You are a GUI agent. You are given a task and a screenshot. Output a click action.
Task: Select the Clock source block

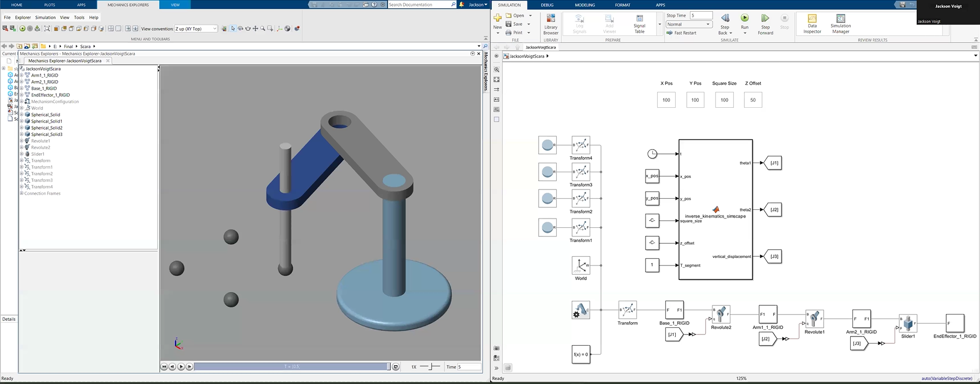pyautogui.click(x=652, y=154)
